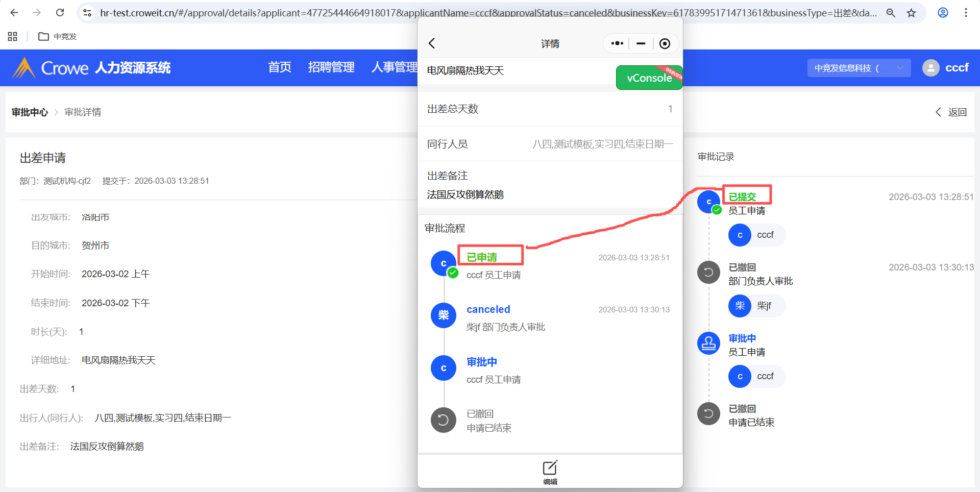Click the 出行人(同行人) value on the page

(x=163, y=418)
